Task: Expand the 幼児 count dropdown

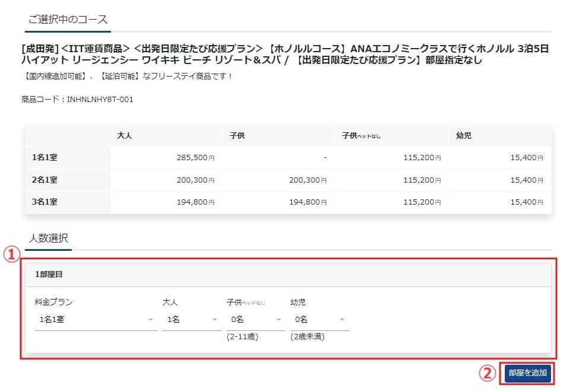Action: (319, 320)
